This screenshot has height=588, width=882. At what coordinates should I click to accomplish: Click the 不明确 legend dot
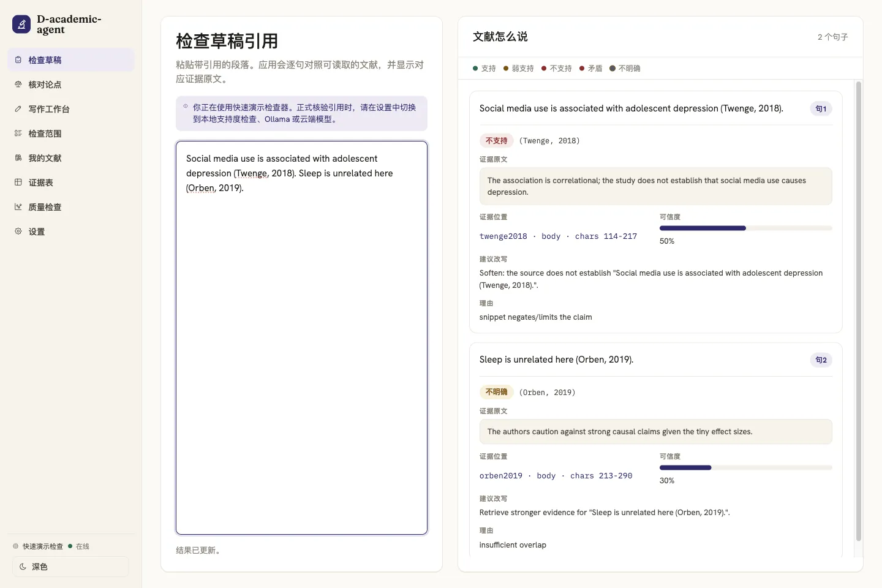coord(612,69)
